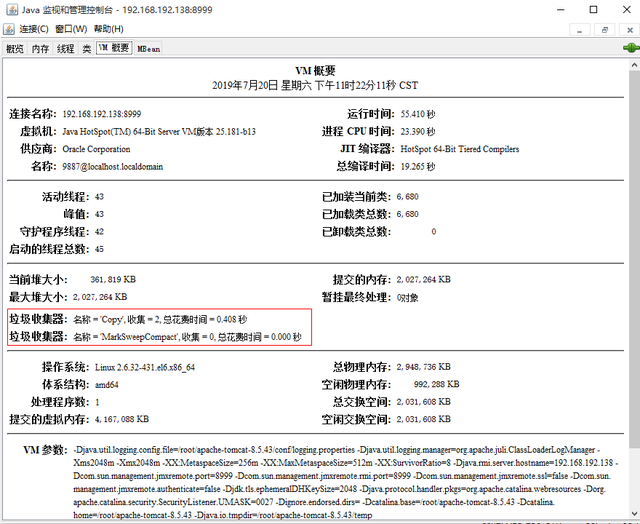The image size is (640, 524).
Task: Click the scrollbar up arrow
Action: click(634, 65)
